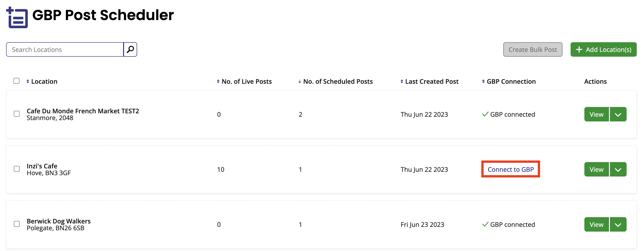Click the Create Bulk Post button
The image size is (644, 251).
click(x=533, y=49)
